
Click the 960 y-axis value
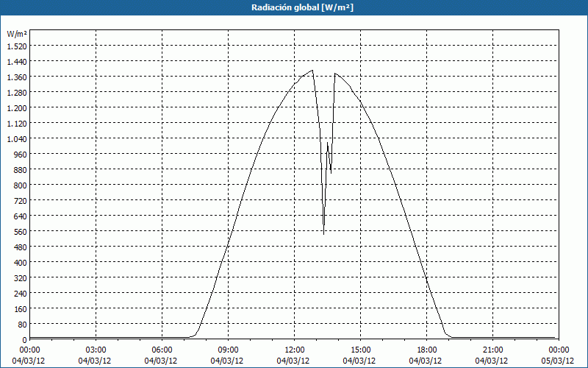[21, 155]
